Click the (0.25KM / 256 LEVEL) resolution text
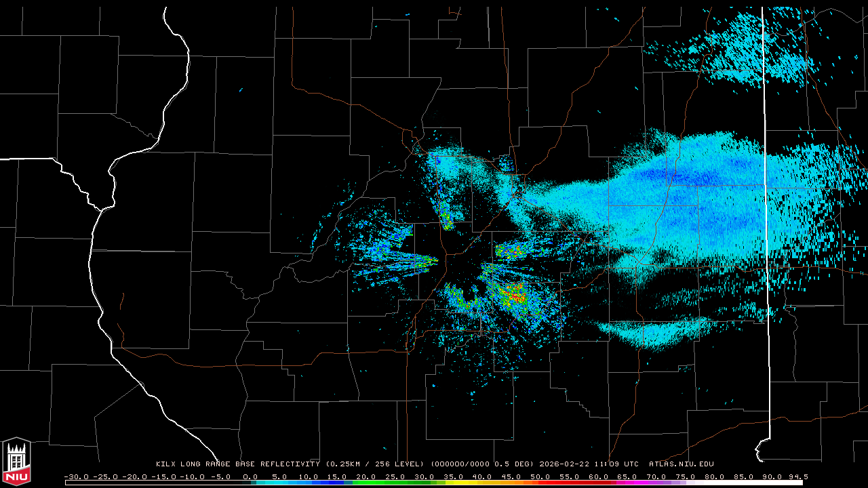868x488 pixels. pyautogui.click(x=375, y=464)
